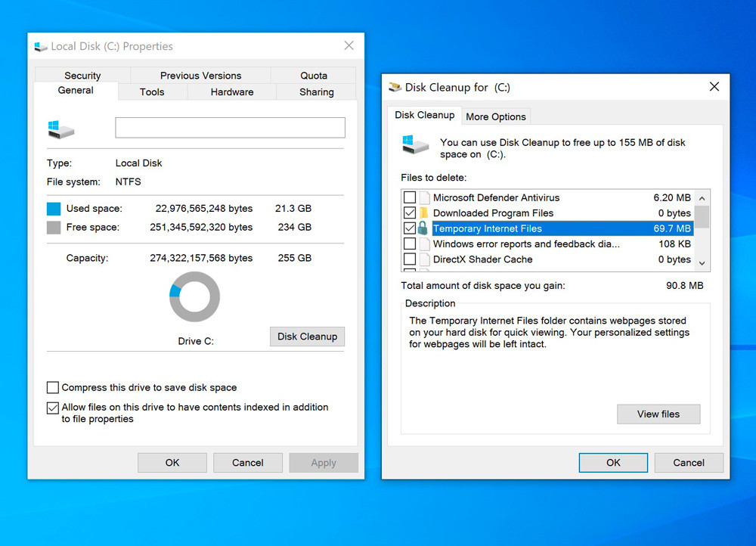756x546 pixels.
Task: Click the Disk Cleanup brush icon in title bar
Action: click(x=395, y=87)
